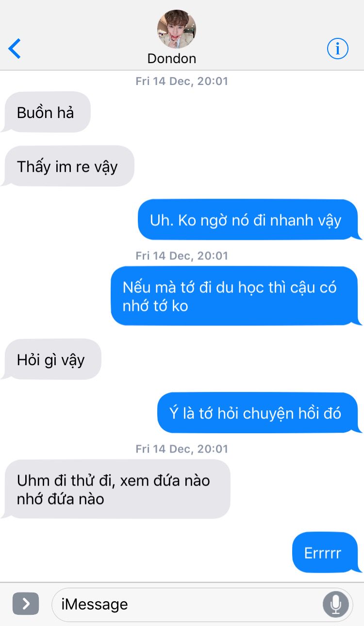The image size is (364, 626).
Task: Tap Dondon's profile picture
Action: (177, 29)
